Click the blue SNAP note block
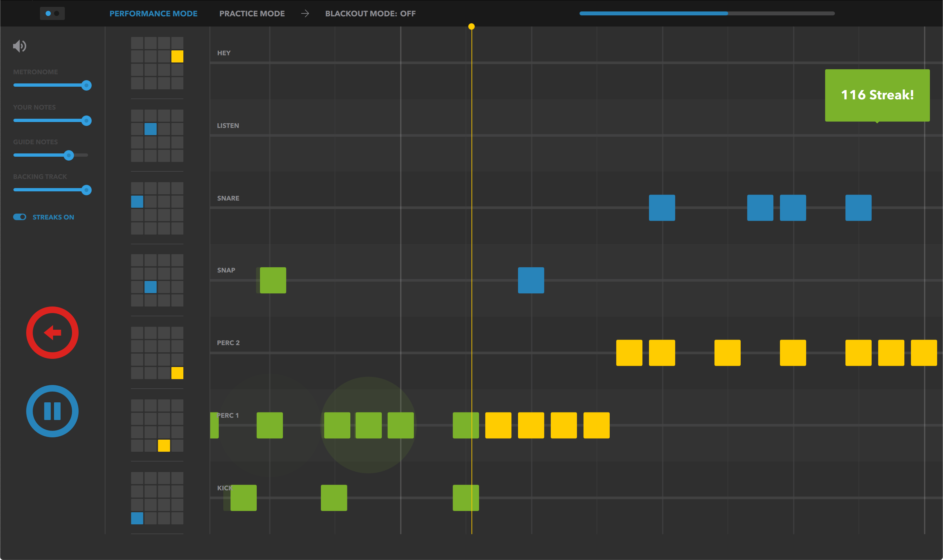Image resolution: width=943 pixels, height=560 pixels. point(531,280)
